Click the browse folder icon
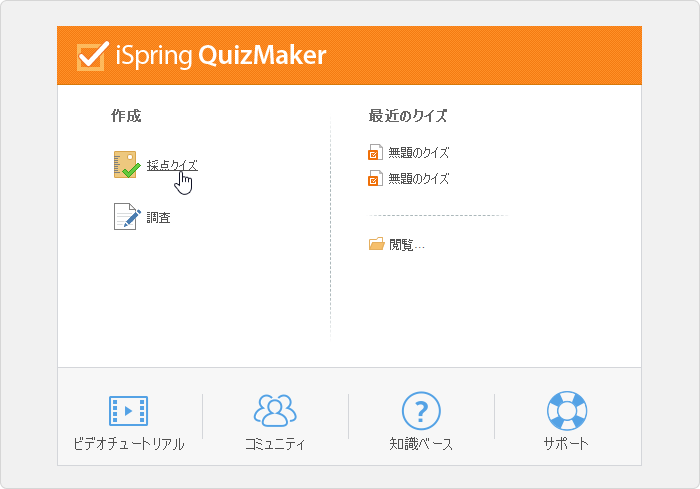The height and width of the screenshot is (489, 700). (376, 243)
